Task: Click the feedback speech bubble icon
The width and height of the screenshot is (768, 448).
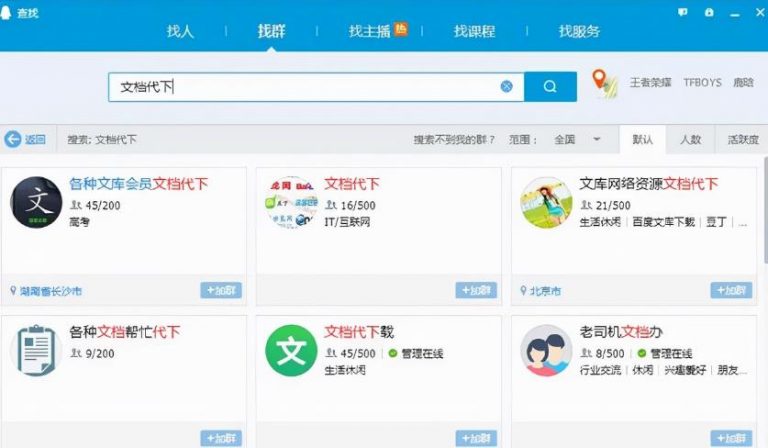Action: [683, 11]
